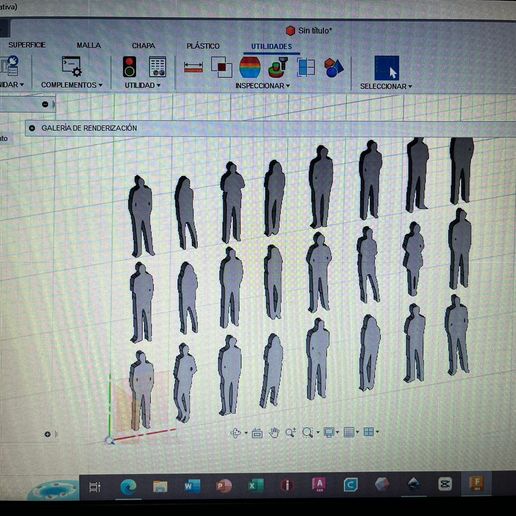516x516 pixels.
Task: Activate the Zebra curvature analysis icon
Action: (x=250, y=67)
